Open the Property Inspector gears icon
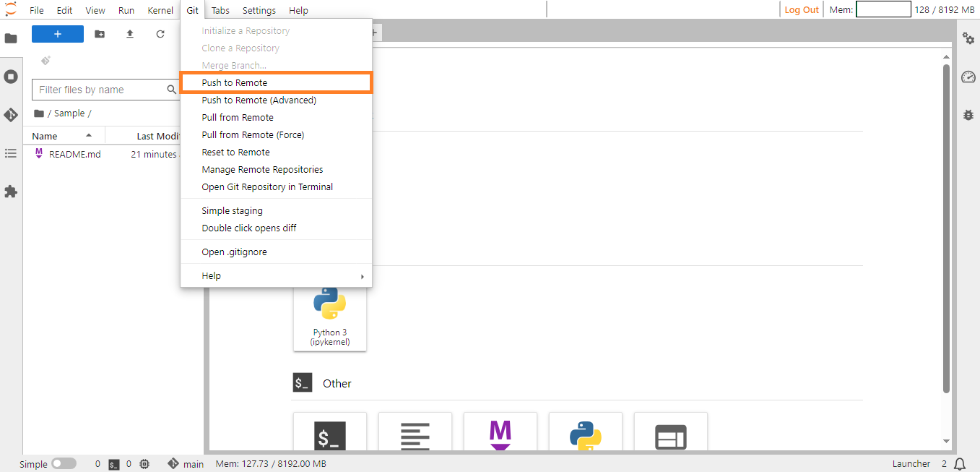This screenshot has height=472, width=980. 968,38
